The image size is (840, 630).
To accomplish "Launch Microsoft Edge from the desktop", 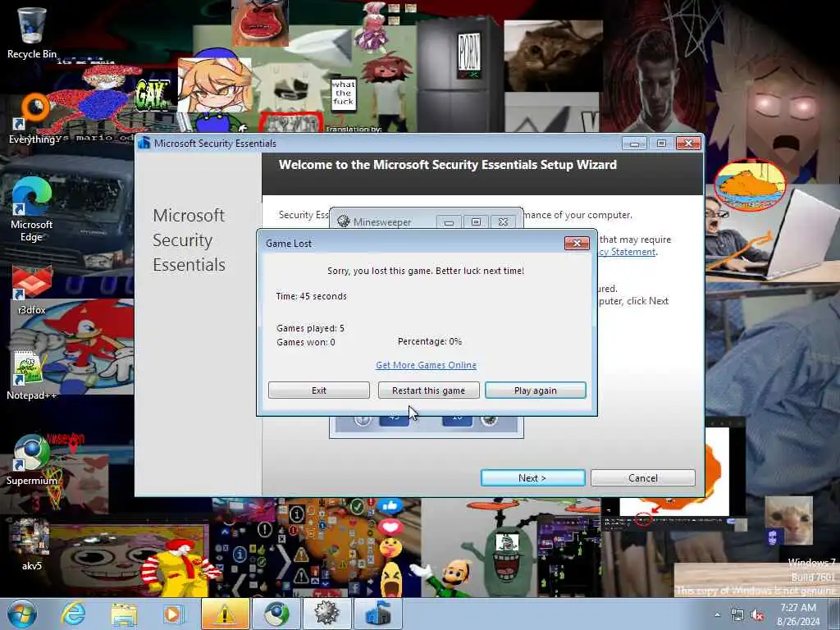I will [x=32, y=209].
